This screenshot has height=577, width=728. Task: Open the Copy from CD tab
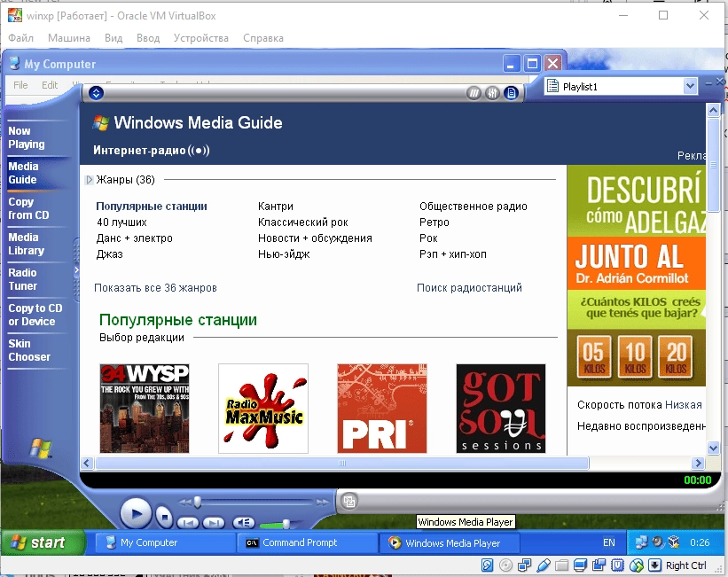pyautogui.click(x=28, y=208)
